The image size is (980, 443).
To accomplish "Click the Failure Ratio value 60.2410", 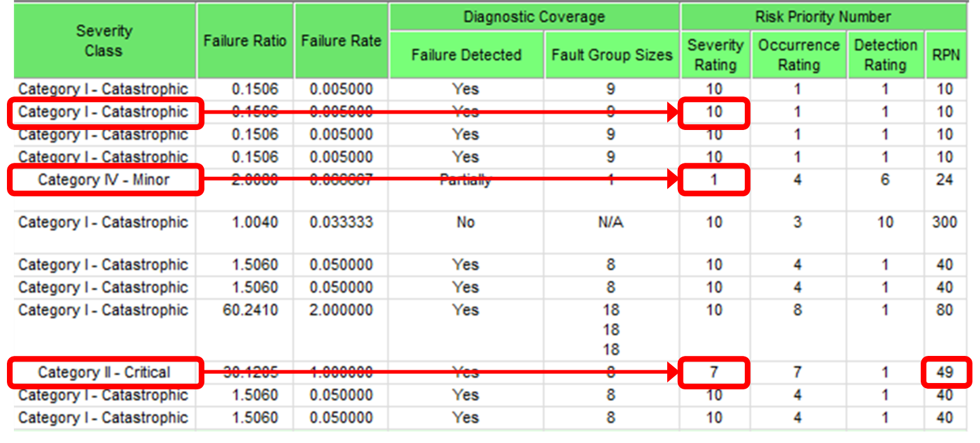I will [x=255, y=310].
